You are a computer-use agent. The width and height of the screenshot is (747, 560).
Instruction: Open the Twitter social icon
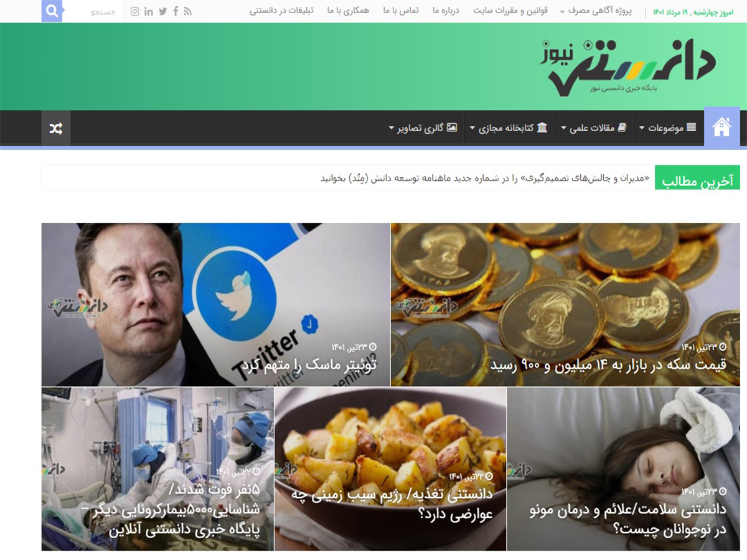[x=162, y=11]
